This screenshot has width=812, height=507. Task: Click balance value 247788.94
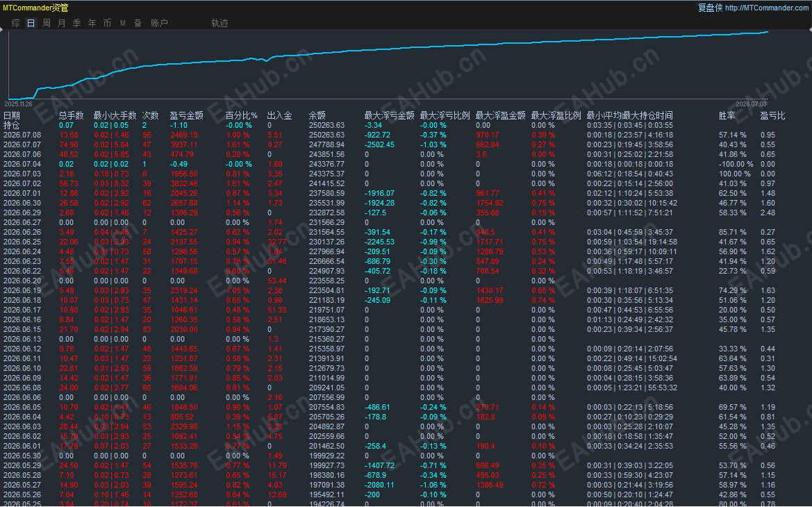(x=326, y=145)
